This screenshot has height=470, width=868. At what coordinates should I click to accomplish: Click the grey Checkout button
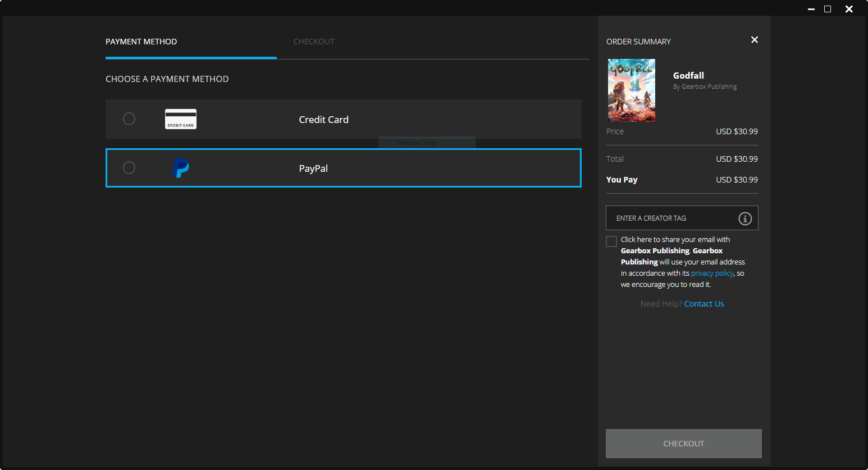(x=684, y=444)
